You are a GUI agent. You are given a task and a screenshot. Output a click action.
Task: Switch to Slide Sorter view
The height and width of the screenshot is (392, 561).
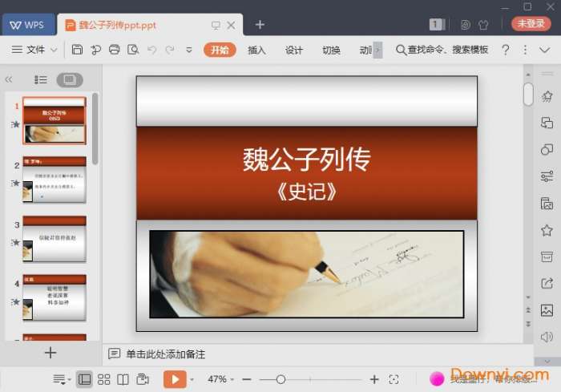103,379
